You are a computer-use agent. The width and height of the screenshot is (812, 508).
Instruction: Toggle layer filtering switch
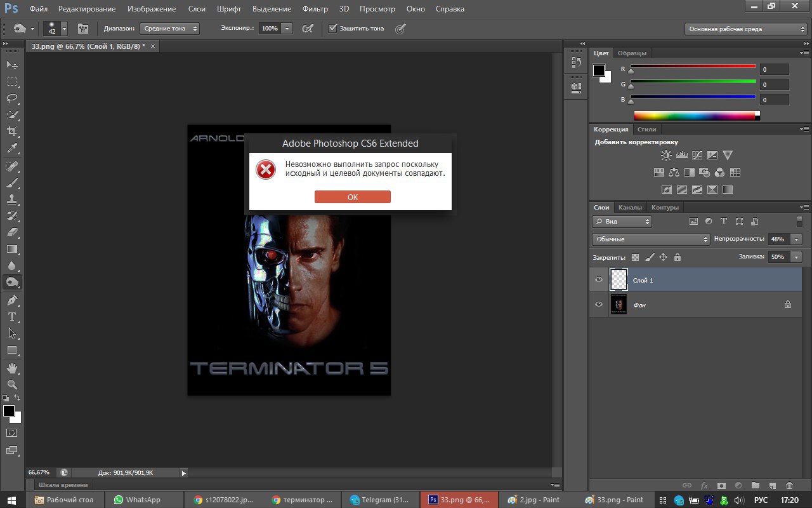point(799,222)
